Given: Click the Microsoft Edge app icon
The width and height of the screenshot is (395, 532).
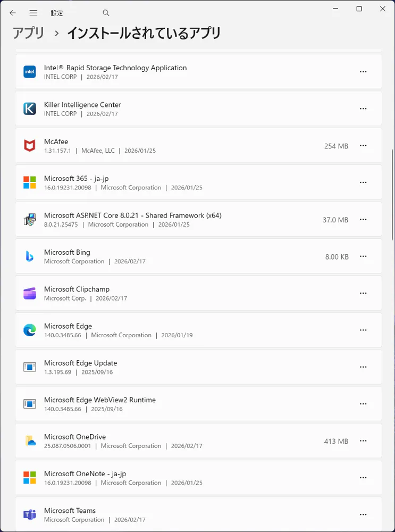Looking at the screenshot, I should (30, 330).
